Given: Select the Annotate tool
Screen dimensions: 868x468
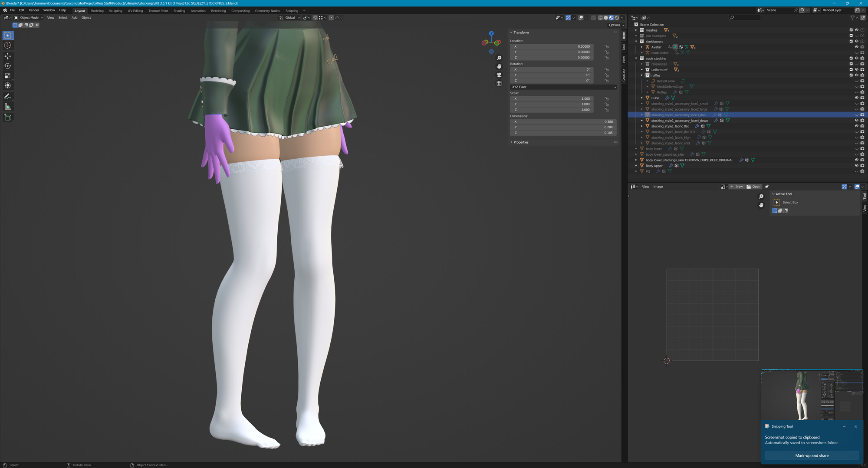Looking at the screenshot, I should point(8,97).
